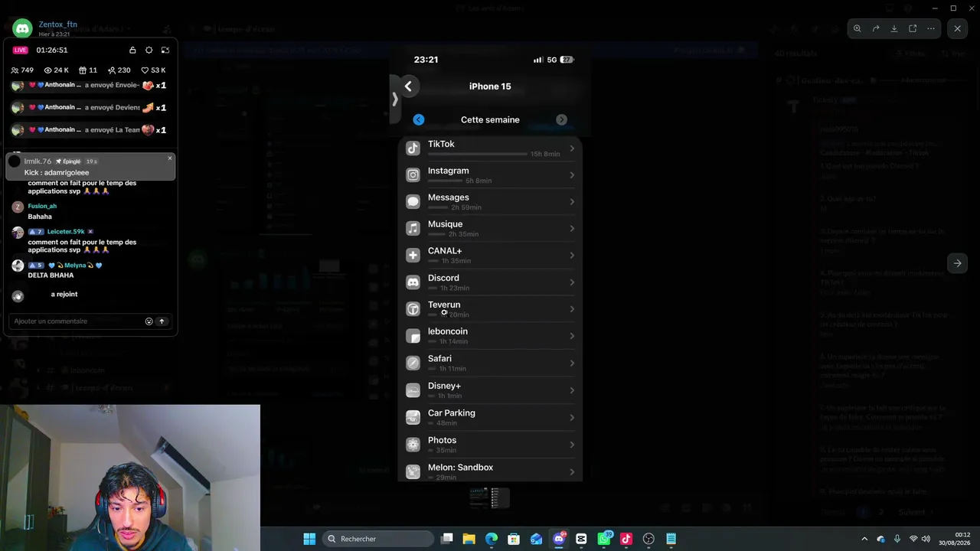980x551 pixels.
Task: Open the Windows Start menu
Action: tap(309, 539)
